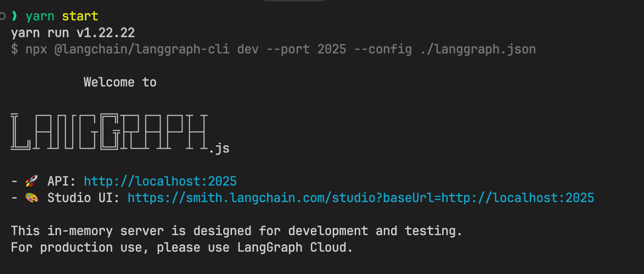644x274 pixels.
Task: Click the rocket emoji beside API
Action: tap(31, 182)
